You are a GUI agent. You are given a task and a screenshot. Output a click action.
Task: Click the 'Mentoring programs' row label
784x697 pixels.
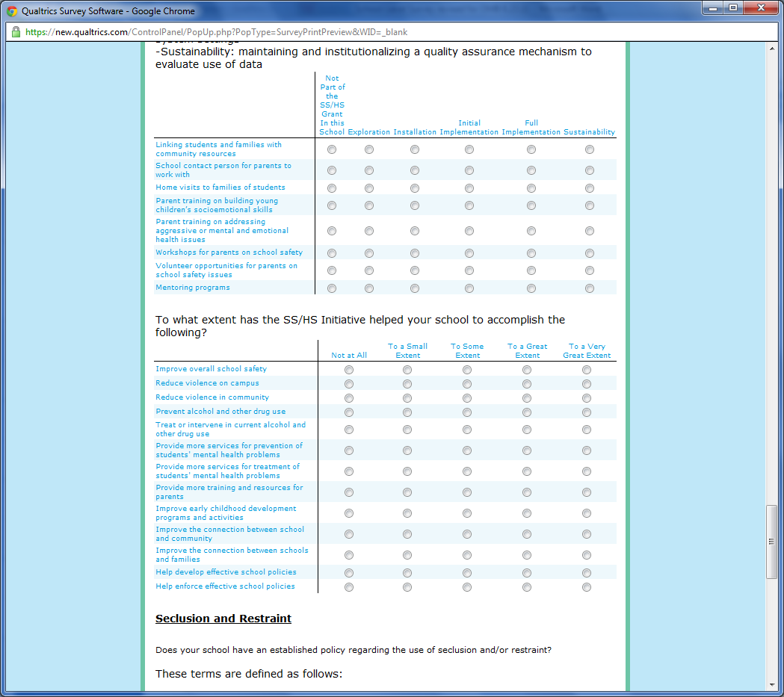(x=193, y=288)
